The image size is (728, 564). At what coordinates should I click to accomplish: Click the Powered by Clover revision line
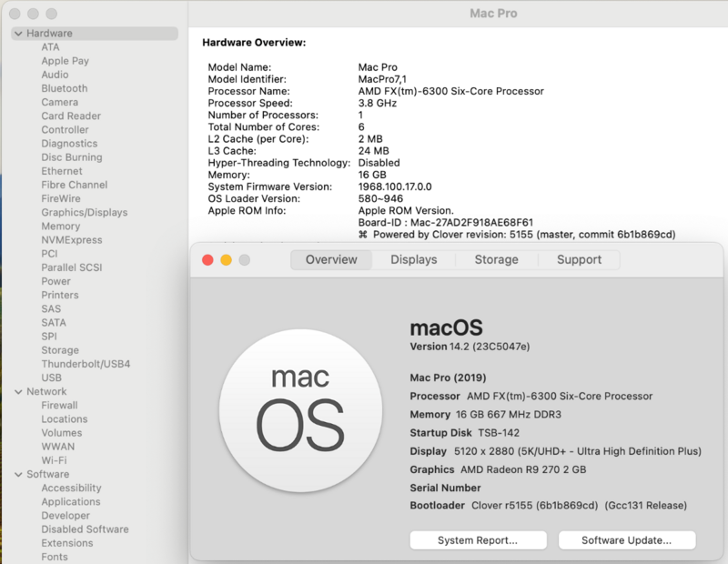pos(517,235)
